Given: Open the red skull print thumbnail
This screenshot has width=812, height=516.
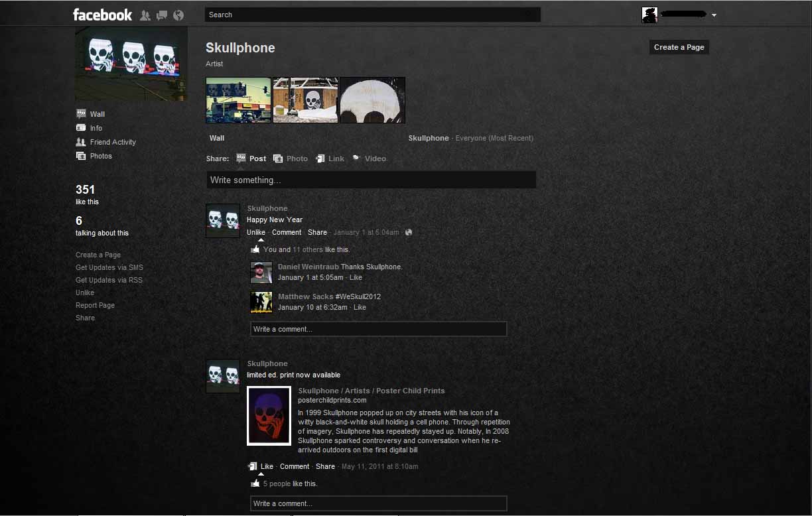Looking at the screenshot, I should pyautogui.click(x=269, y=416).
